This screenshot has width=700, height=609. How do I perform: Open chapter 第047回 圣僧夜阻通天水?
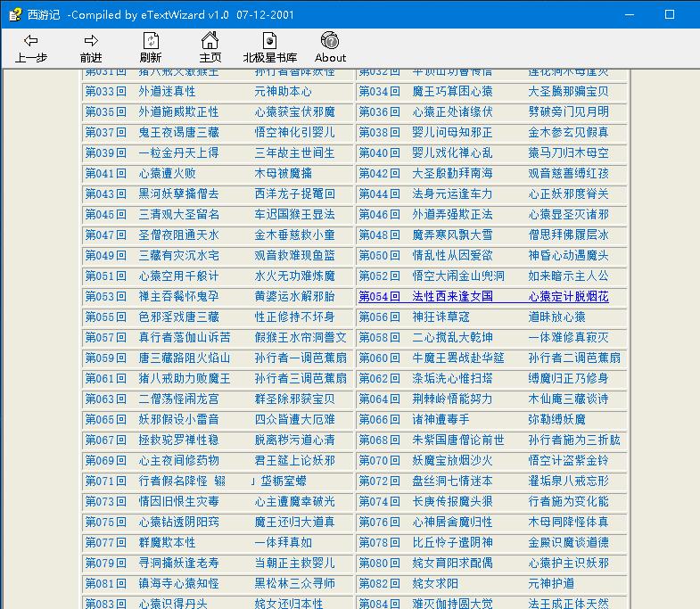click(x=210, y=235)
